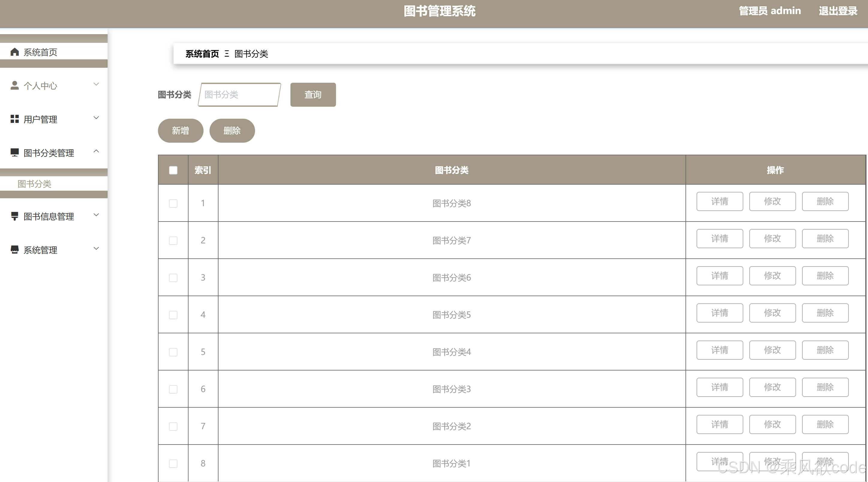Expand 个人中心 using its chevron arrow
Image resolution: width=868 pixels, height=482 pixels.
point(96,84)
